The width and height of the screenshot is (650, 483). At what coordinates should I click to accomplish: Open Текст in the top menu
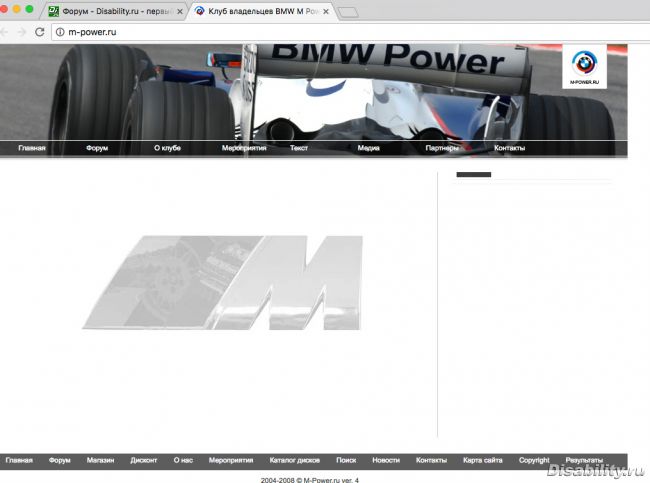pyautogui.click(x=298, y=148)
